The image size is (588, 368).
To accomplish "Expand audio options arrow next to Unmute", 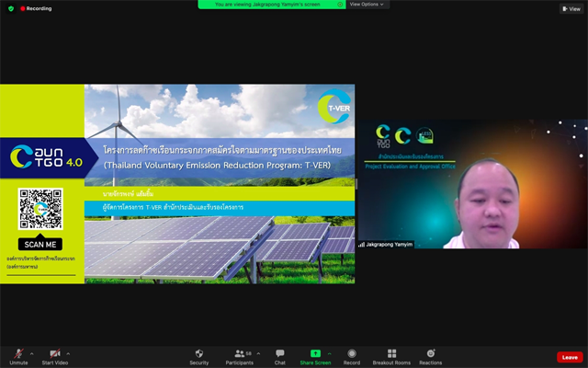I will pos(31,353).
